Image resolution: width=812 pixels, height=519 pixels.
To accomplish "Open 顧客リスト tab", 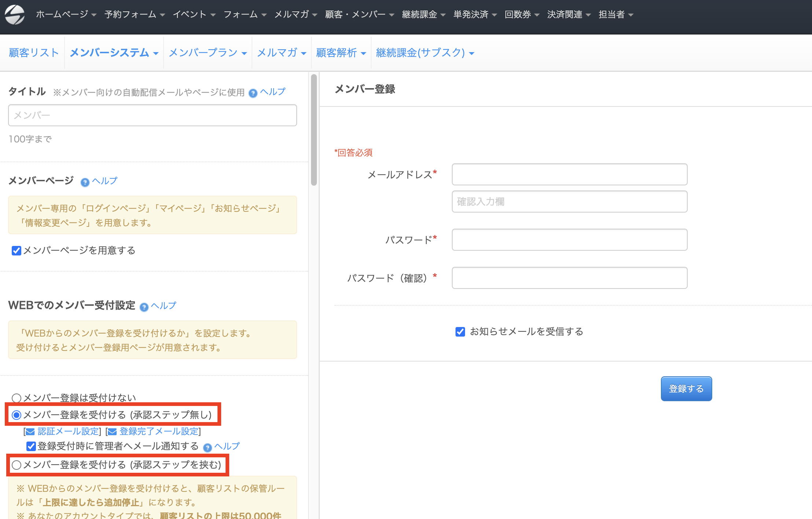I will [33, 53].
